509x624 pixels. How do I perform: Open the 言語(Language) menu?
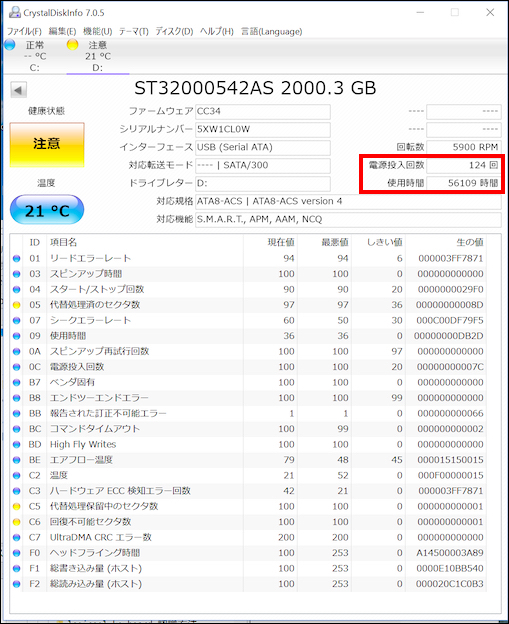coord(271,31)
